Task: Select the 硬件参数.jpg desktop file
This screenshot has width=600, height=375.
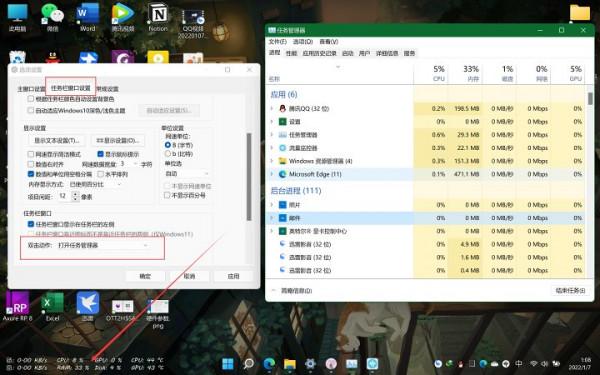Action: click(x=158, y=313)
